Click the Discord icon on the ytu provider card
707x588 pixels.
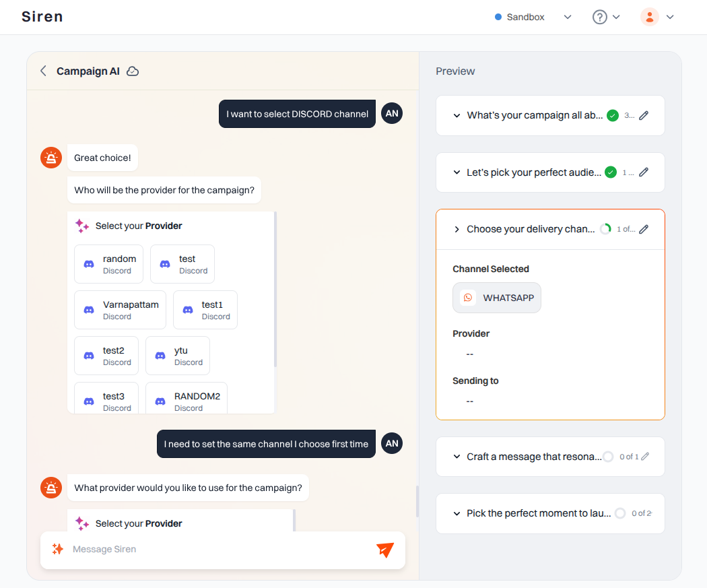coord(160,355)
